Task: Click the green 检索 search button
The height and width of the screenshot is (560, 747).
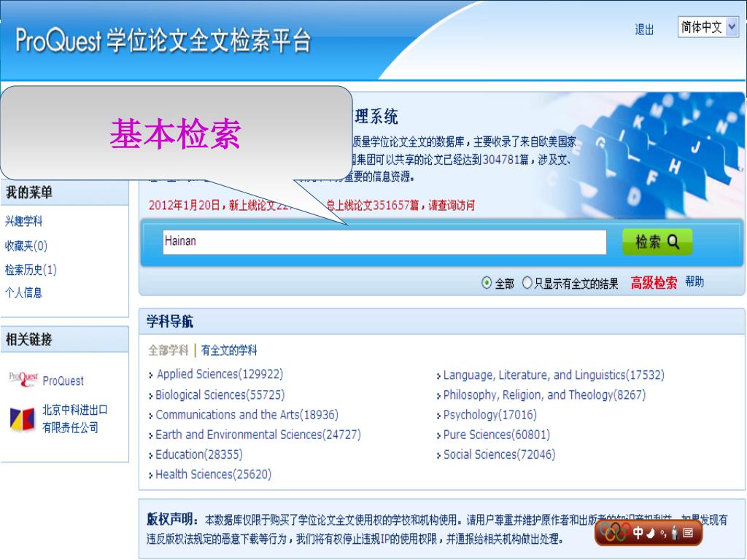Action: click(657, 242)
